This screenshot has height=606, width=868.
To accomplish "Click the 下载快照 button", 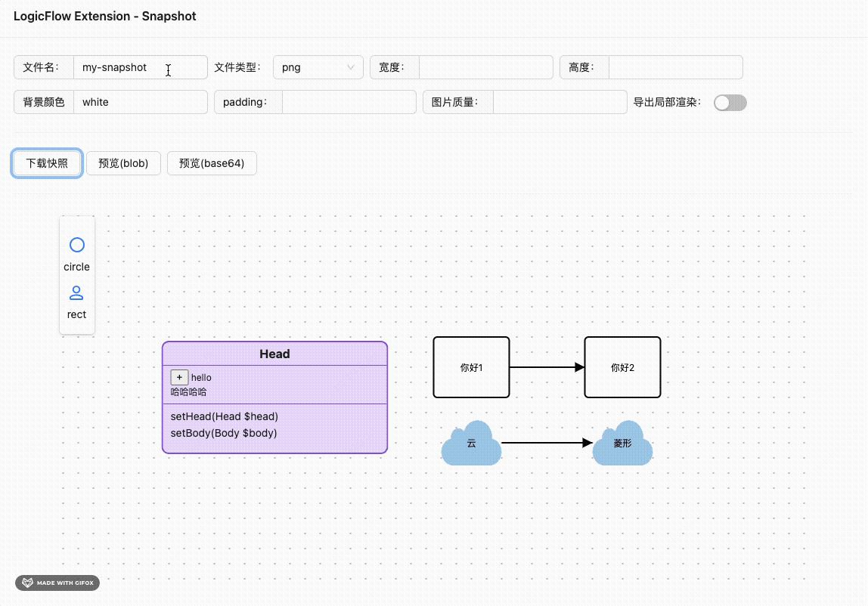I will point(46,162).
